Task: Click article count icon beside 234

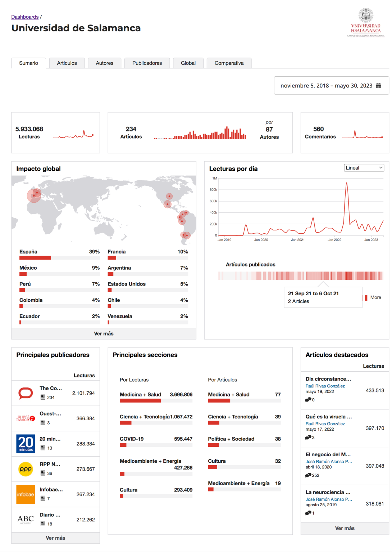Action: pyautogui.click(x=43, y=397)
